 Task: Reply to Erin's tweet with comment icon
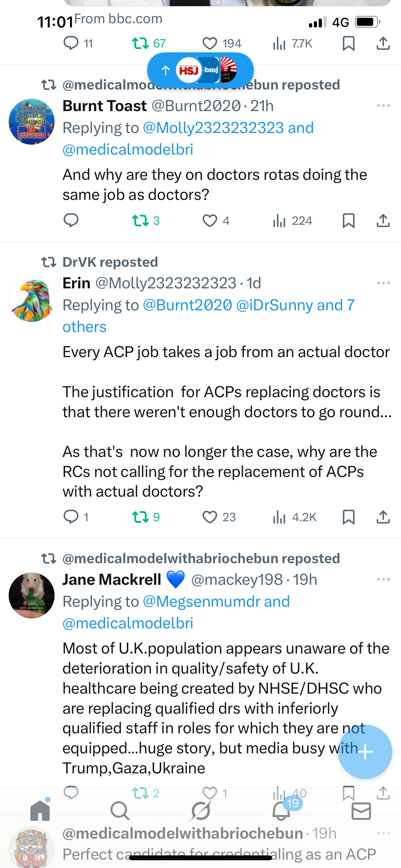coord(71,517)
